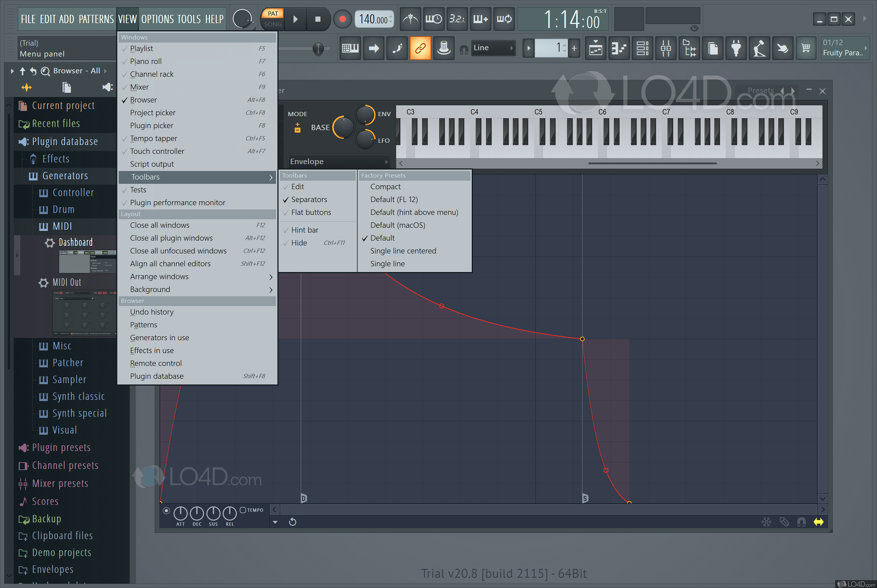
Task: Open Plugin presets folder in browser
Action: coord(61,447)
